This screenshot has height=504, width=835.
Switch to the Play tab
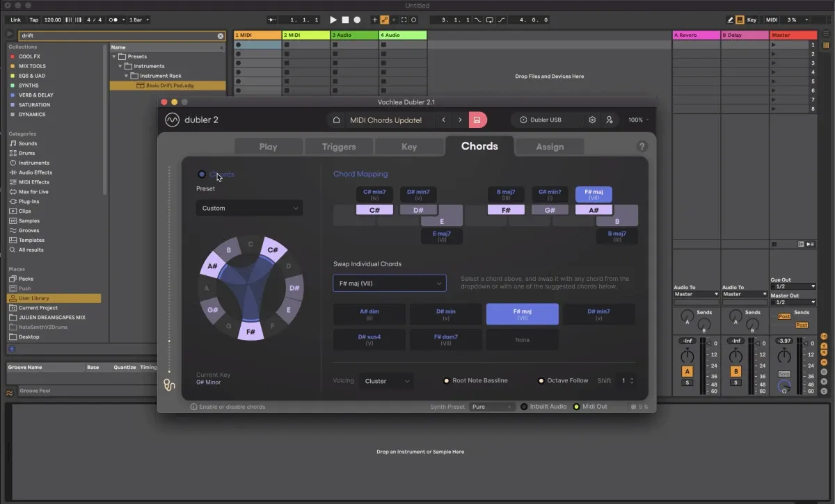tap(269, 147)
